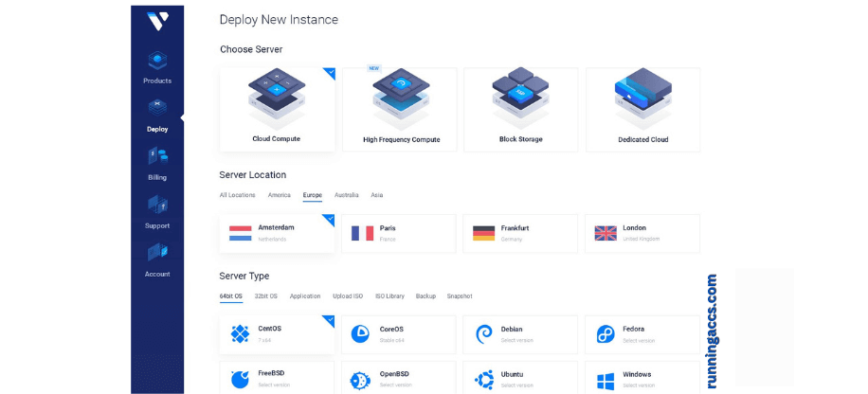Click the Germany flag for Frankfurt
This screenshot has width=868, height=394.
click(x=483, y=233)
